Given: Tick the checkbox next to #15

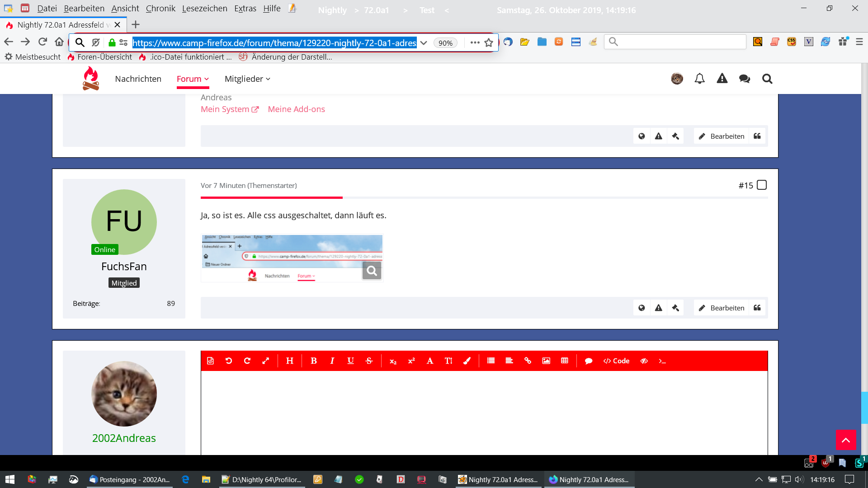Looking at the screenshot, I should (762, 185).
